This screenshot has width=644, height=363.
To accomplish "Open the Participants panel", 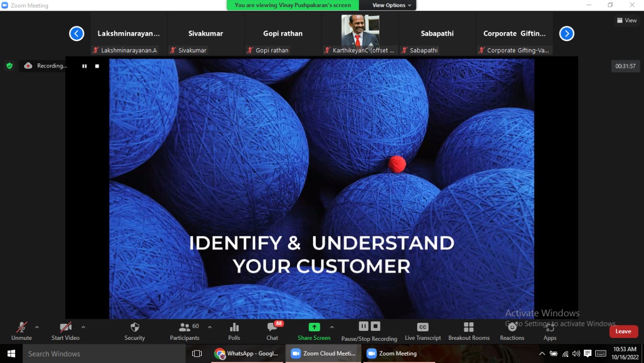I will [185, 331].
